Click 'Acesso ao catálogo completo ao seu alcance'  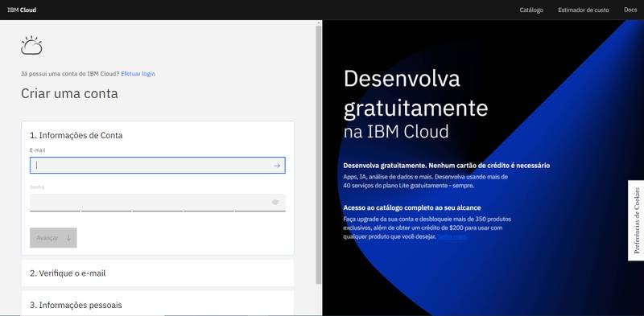[412, 207]
